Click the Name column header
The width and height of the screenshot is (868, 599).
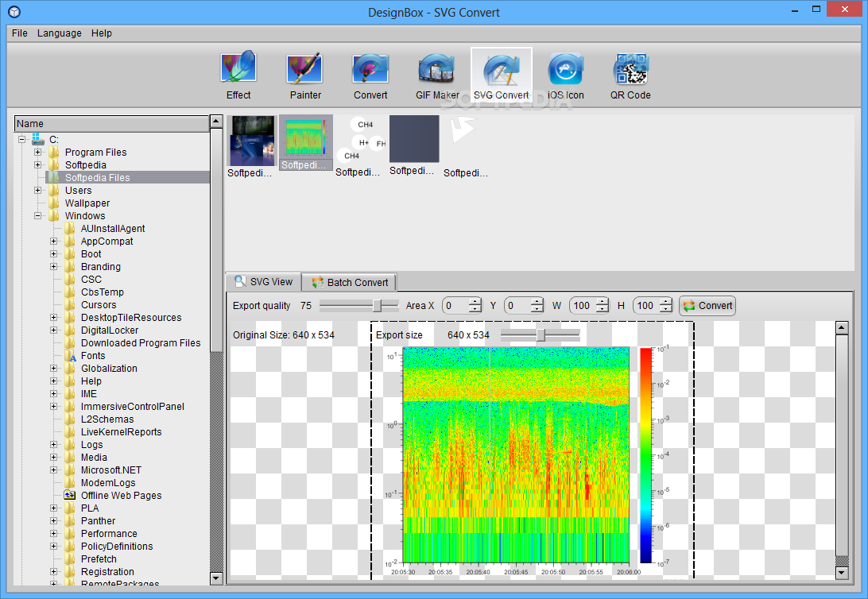(x=111, y=123)
